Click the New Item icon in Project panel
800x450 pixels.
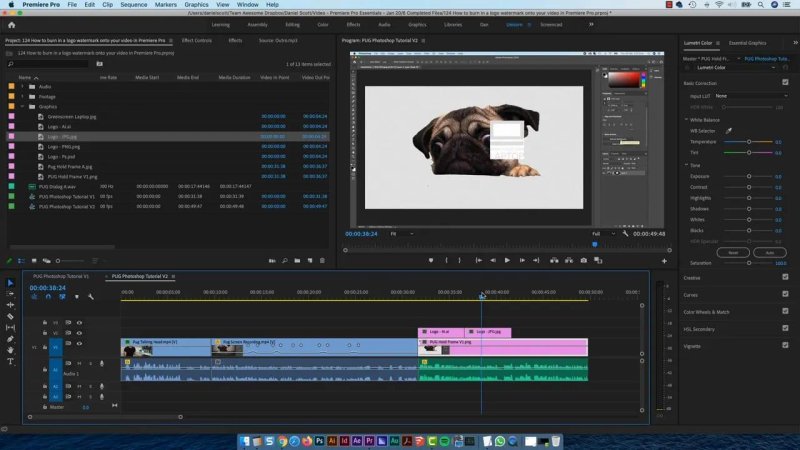310,261
